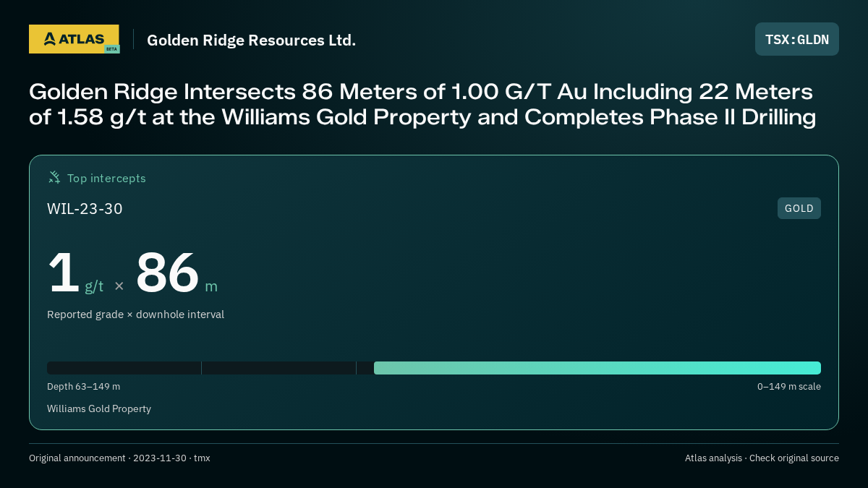The width and height of the screenshot is (868, 488).
Task: Click the dark unfilled portion of depth bar
Action: click(210, 368)
